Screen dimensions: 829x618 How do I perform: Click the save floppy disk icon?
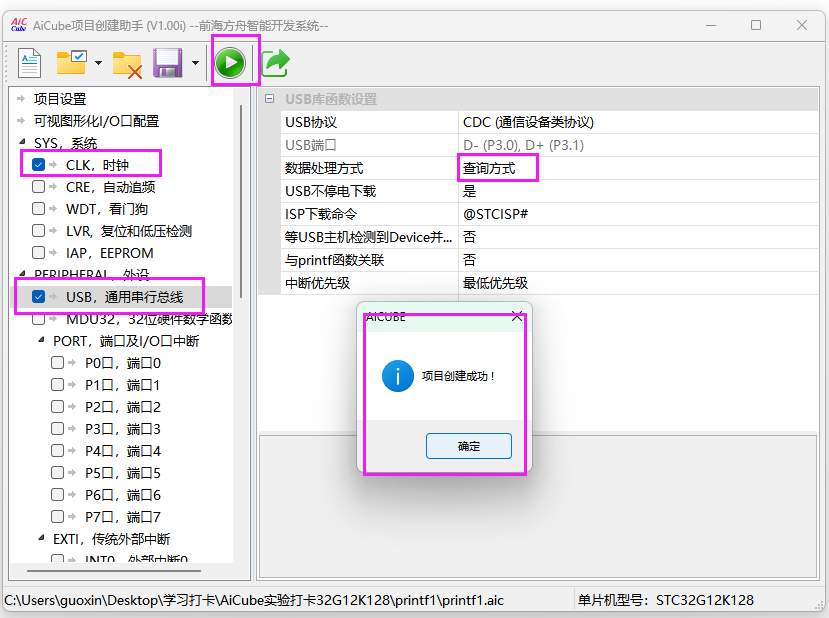click(x=168, y=63)
